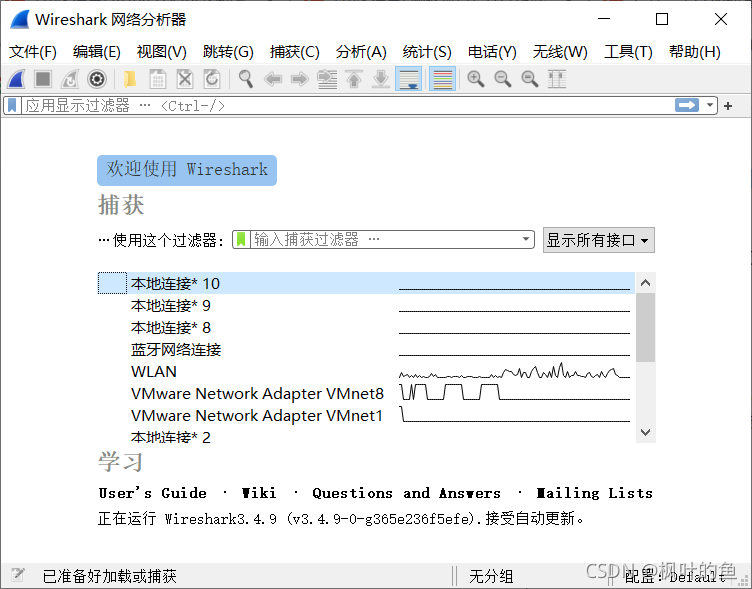Open the 捕获(C) menu

(294, 52)
